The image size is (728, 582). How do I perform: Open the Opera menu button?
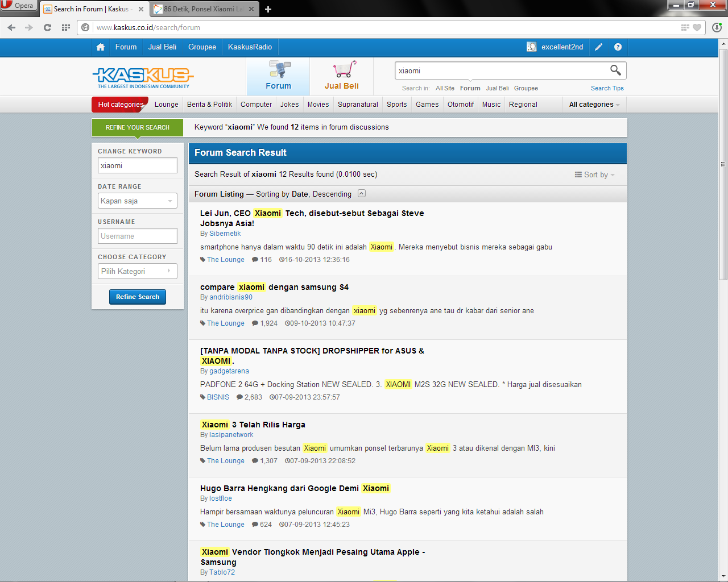[18, 6]
